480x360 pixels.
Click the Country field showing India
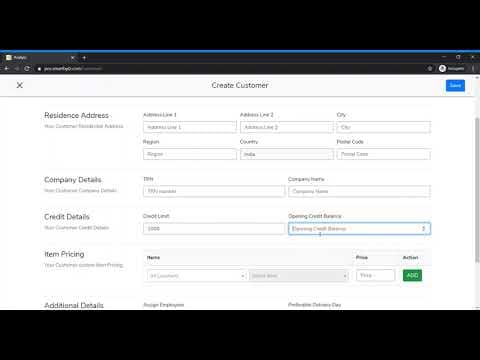[x=287, y=154]
